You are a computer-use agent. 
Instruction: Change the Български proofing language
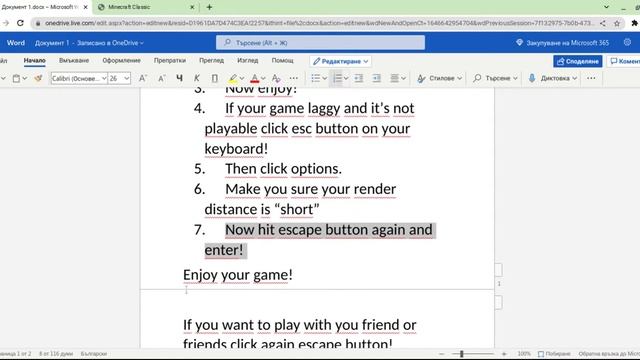click(x=93, y=354)
